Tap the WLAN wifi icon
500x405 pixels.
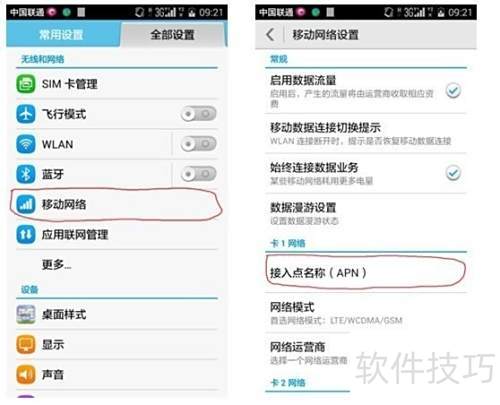(x=26, y=144)
